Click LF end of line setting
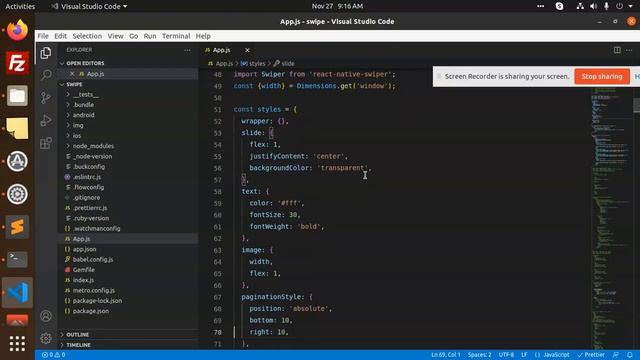 [524, 355]
